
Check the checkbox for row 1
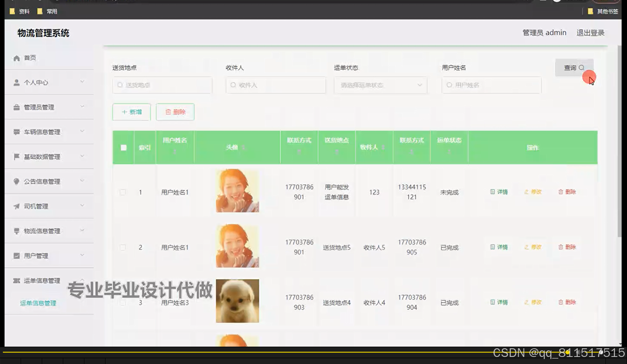[123, 192]
